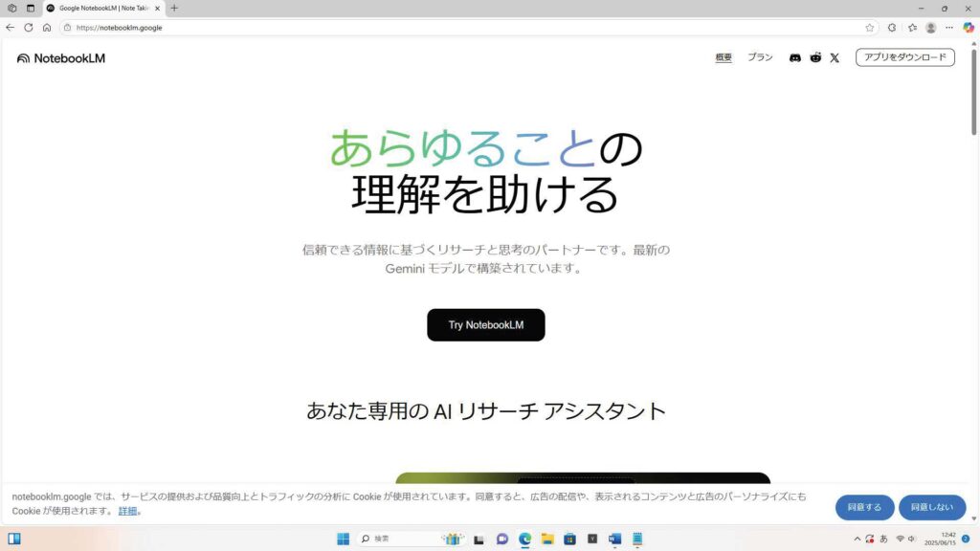980x551 pixels.
Task: Open the tab actions menu icon
Action: point(30,8)
